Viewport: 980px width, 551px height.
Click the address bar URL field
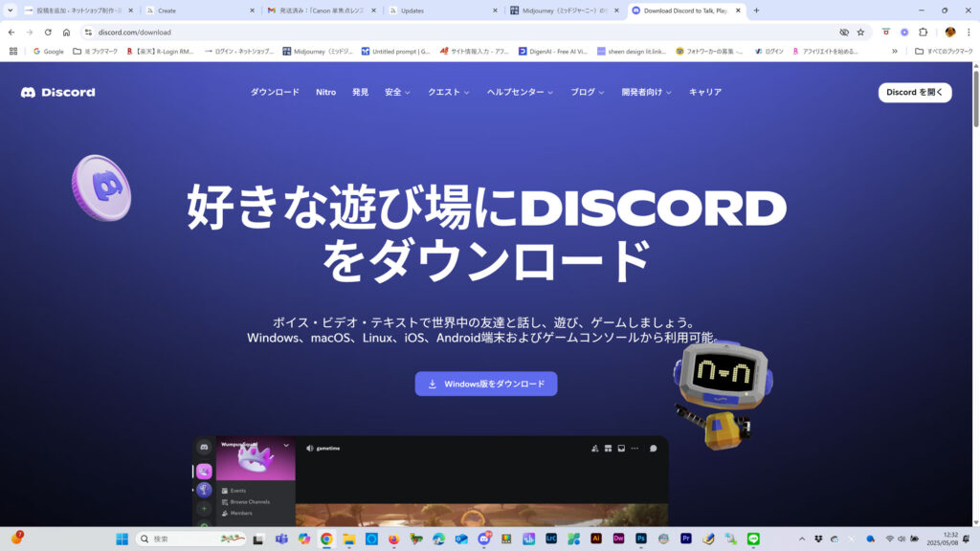(x=462, y=33)
